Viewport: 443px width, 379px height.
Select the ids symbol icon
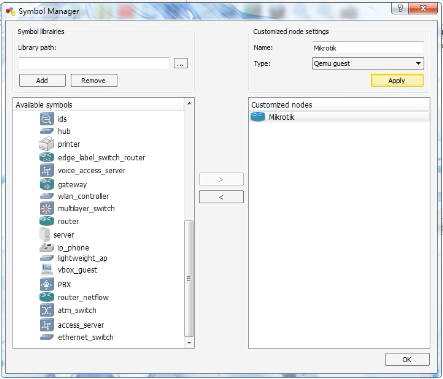[47, 119]
